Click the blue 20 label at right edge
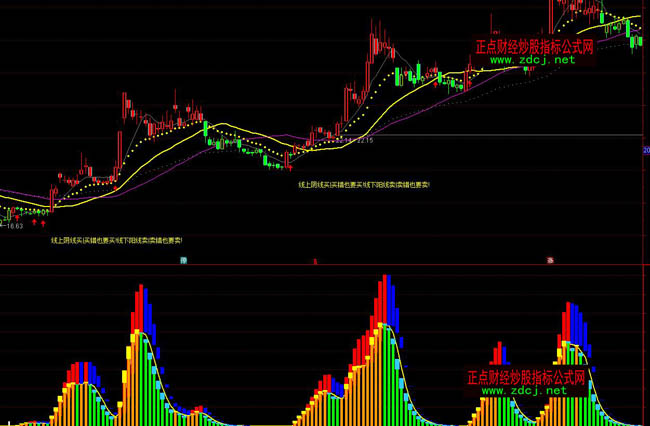 click(645, 149)
